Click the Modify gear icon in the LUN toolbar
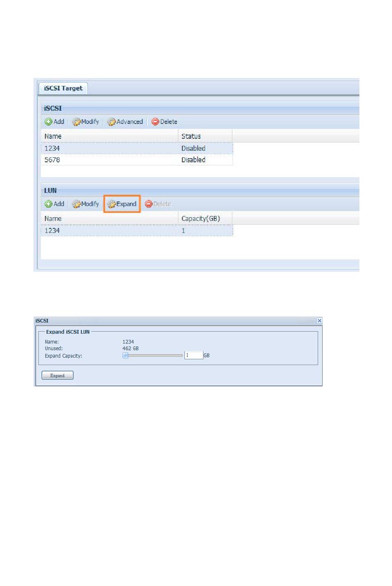 [x=76, y=204]
